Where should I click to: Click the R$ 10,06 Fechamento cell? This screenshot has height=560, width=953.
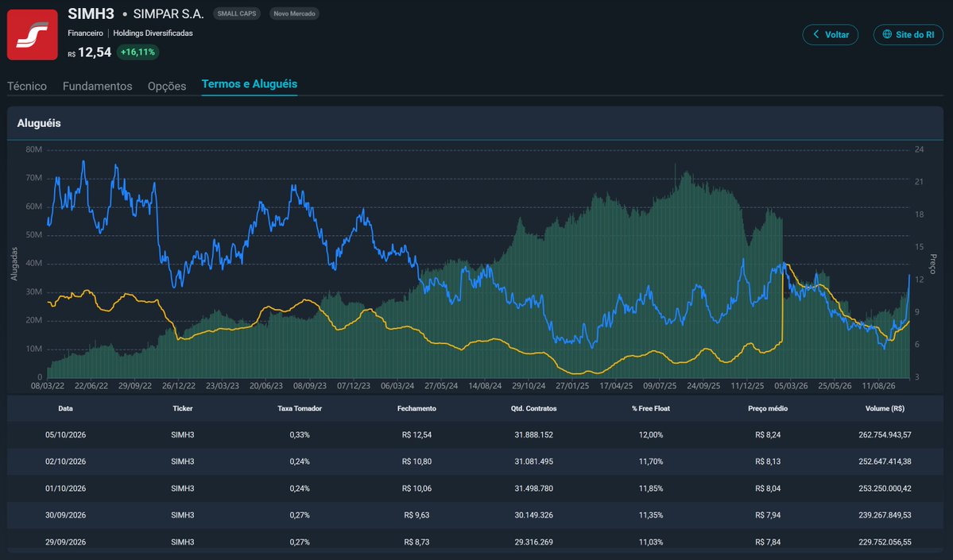[416, 489]
